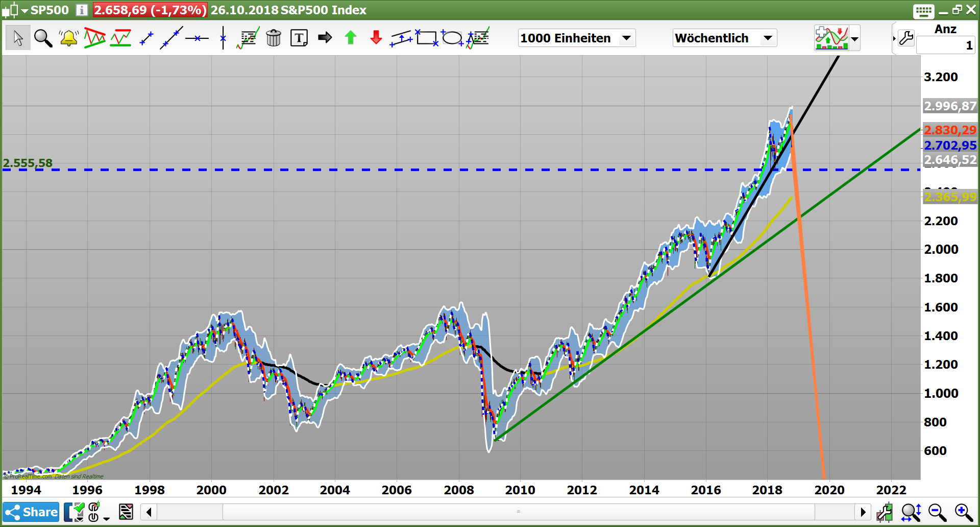Image resolution: width=980 pixels, height=527 pixels.
Task: Insert a red down arrow marker
Action: pyautogui.click(x=376, y=37)
